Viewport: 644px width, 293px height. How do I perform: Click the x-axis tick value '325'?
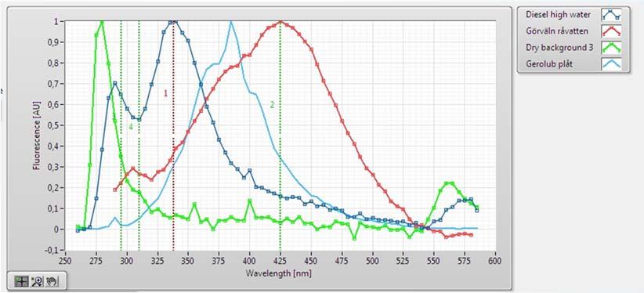point(157,260)
